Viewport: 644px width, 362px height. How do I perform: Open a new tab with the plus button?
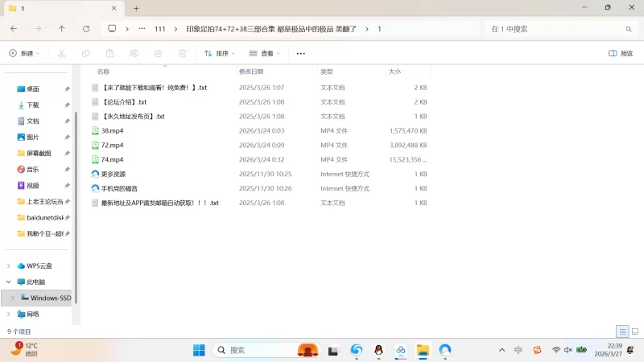point(136,8)
